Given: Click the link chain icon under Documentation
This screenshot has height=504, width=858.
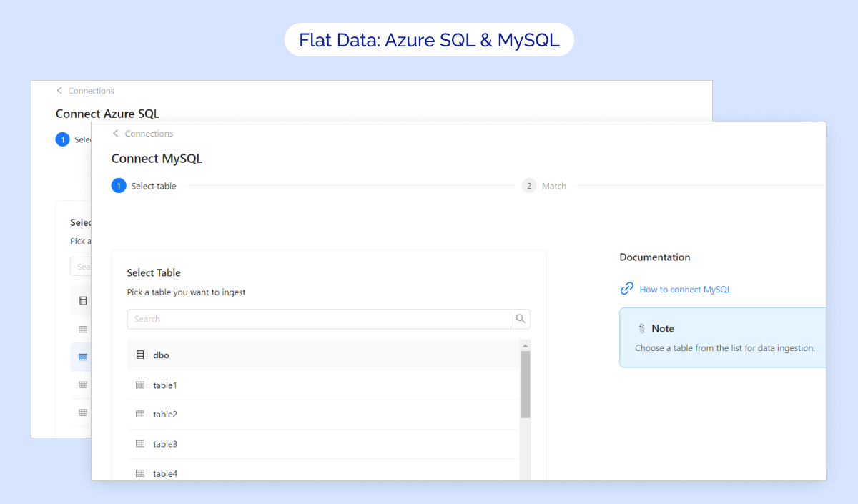Looking at the screenshot, I should click(x=627, y=289).
